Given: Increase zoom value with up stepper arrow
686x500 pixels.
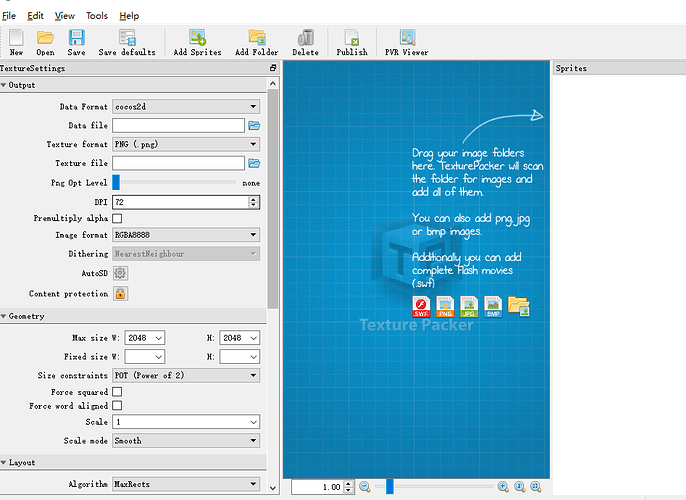Looking at the screenshot, I should (x=348, y=483).
